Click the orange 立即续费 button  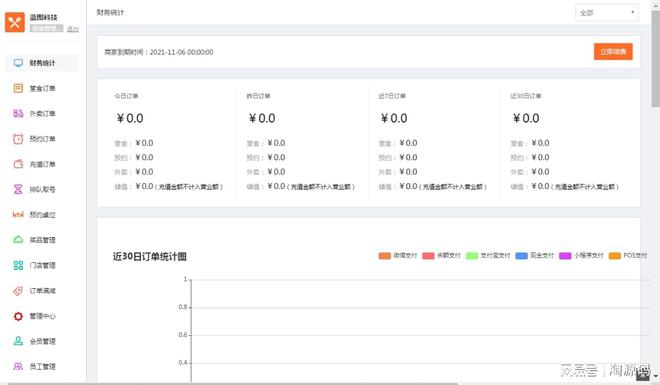613,52
